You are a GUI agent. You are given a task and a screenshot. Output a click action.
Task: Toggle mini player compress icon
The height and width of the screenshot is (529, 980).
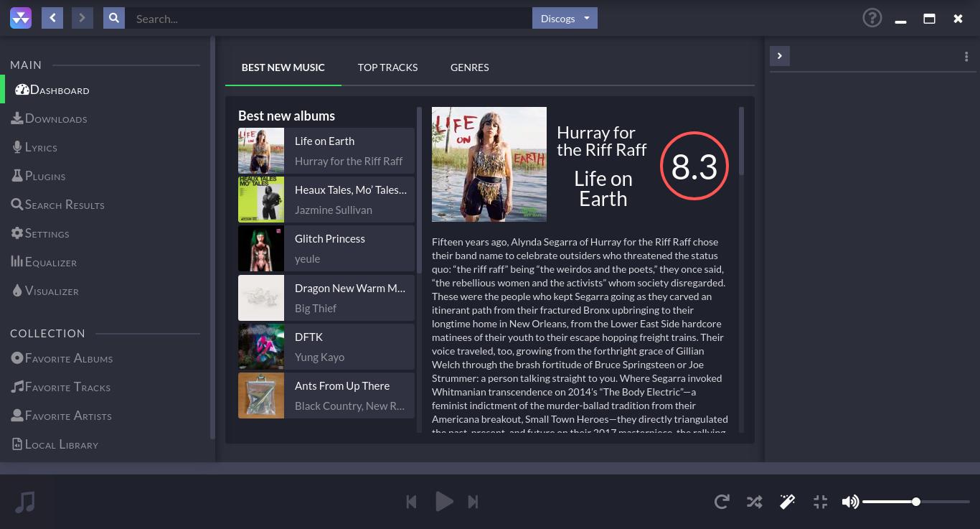(x=820, y=502)
